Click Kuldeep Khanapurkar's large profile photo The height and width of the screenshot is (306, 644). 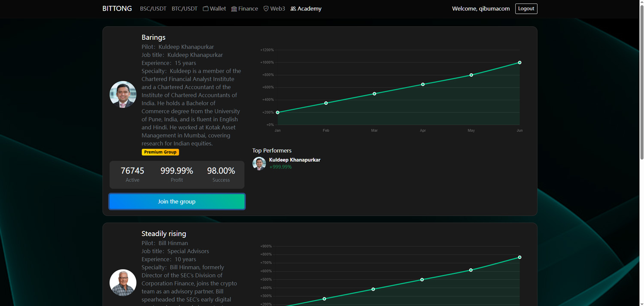point(123,94)
